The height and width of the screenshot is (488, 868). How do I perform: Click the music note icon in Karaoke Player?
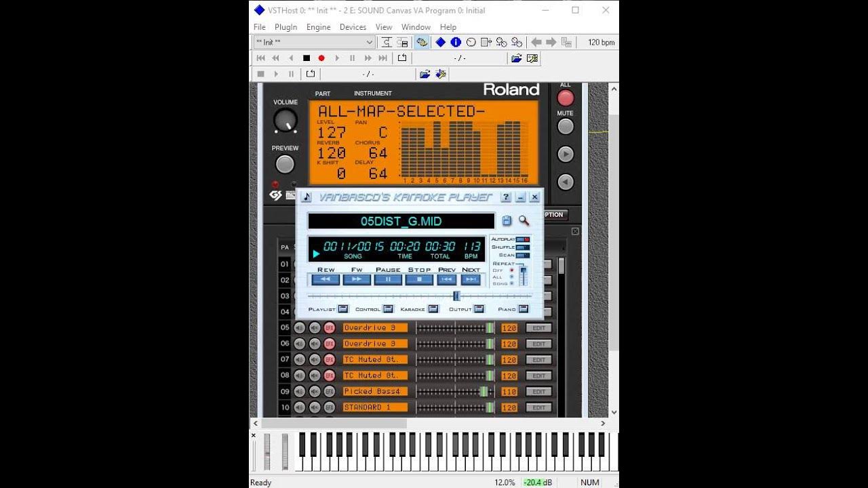coord(307,197)
